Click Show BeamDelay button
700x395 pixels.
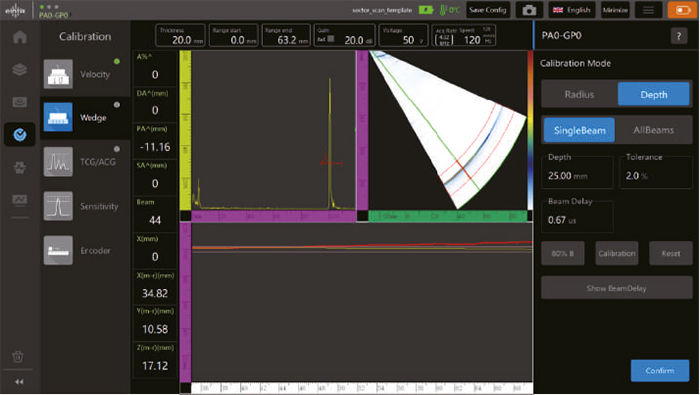pos(617,288)
